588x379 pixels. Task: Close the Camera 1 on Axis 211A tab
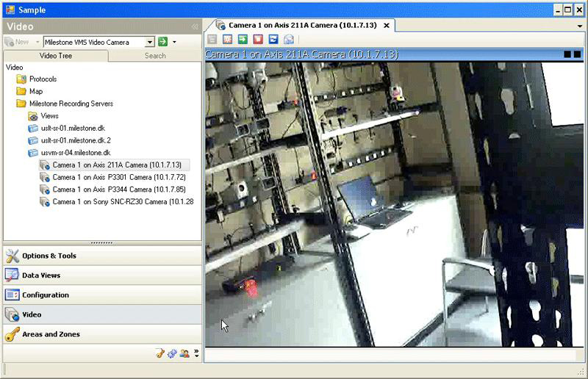pos(387,26)
